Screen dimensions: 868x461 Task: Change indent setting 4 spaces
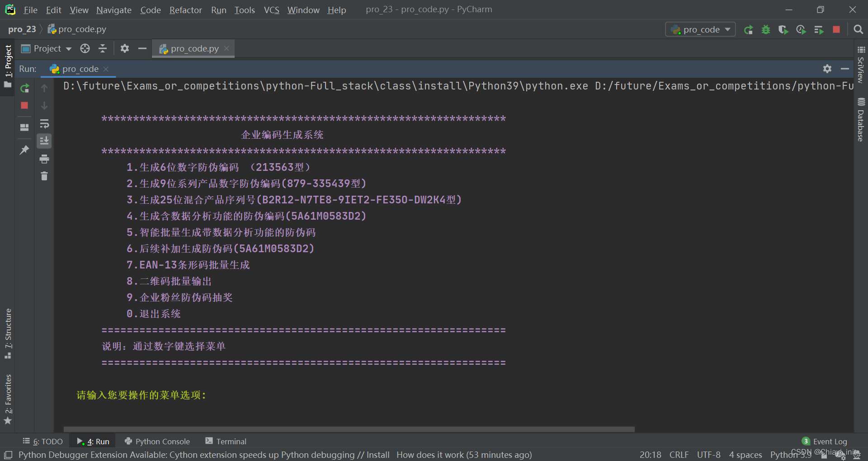tap(745, 455)
